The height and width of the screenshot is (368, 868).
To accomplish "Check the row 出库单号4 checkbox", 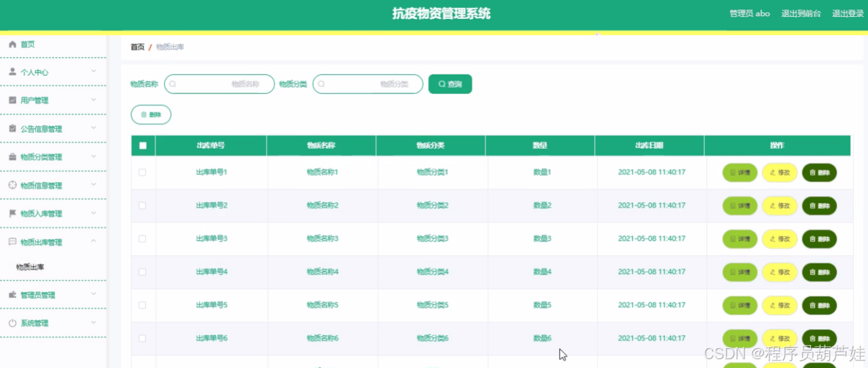I will [143, 271].
